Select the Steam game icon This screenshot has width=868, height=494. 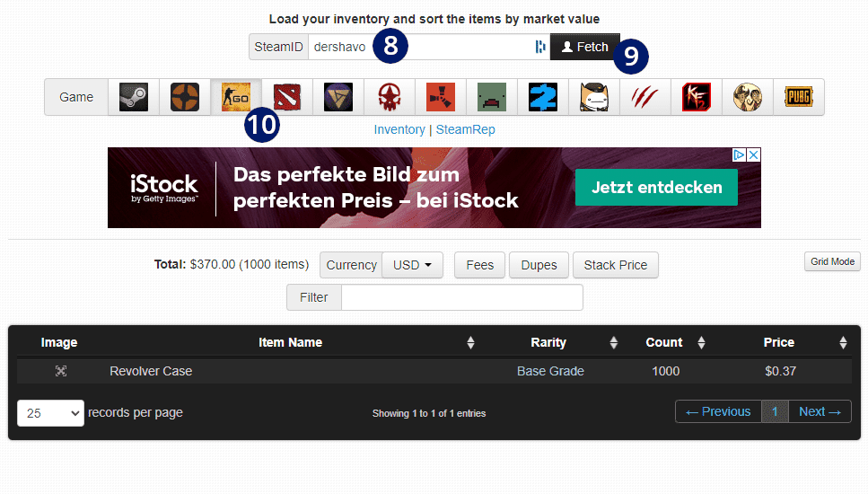pyautogui.click(x=134, y=97)
